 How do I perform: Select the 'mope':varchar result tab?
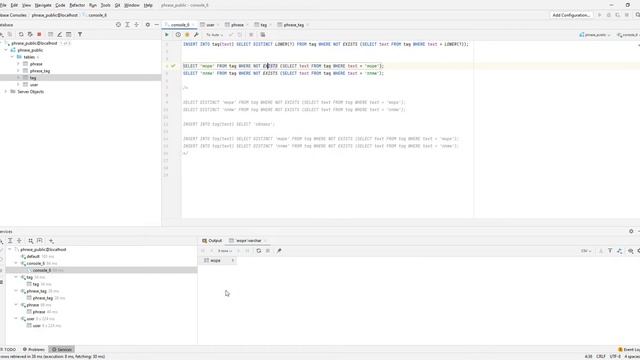click(x=248, y=241)
